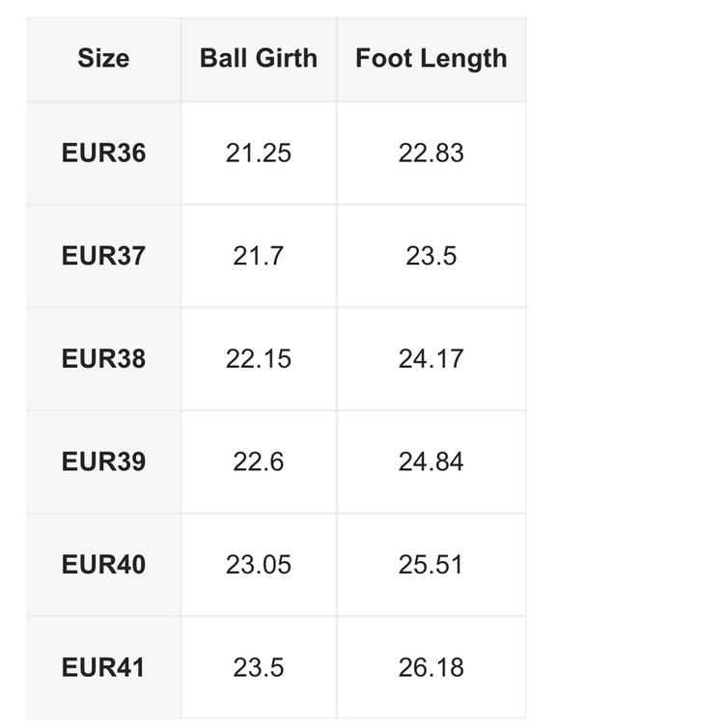Select the EUR37 size row label
The width and height of the screenshot is (724, 728).
(x=103, y=257)
